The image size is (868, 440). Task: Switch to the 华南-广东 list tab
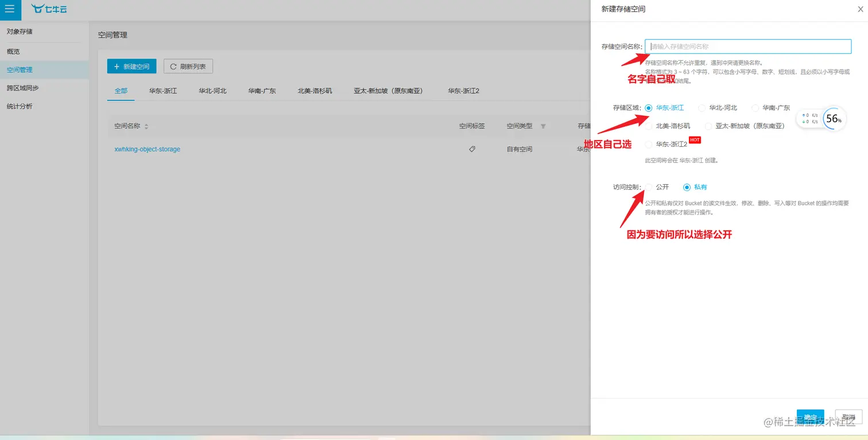tap(262, 91)
